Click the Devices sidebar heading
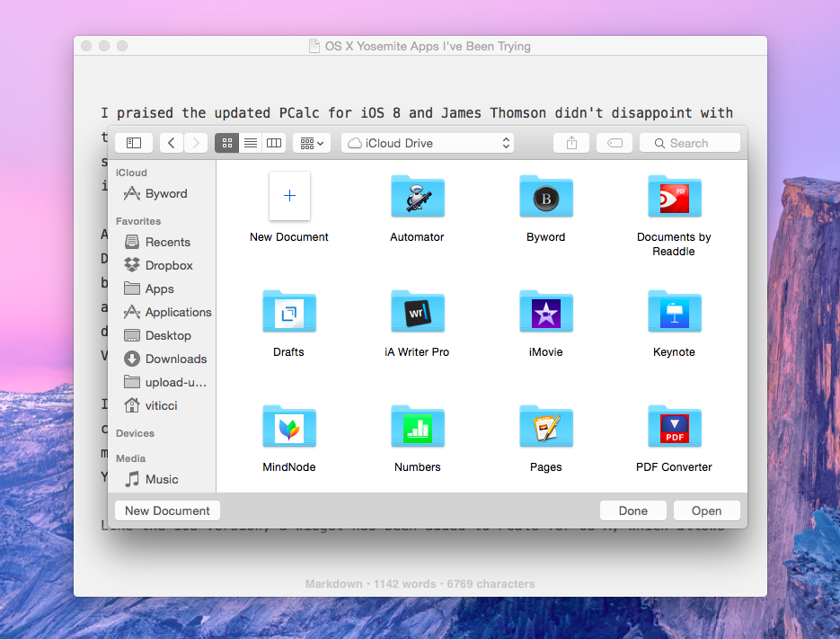This screenshot has width=840, height=639. point(135,433)
